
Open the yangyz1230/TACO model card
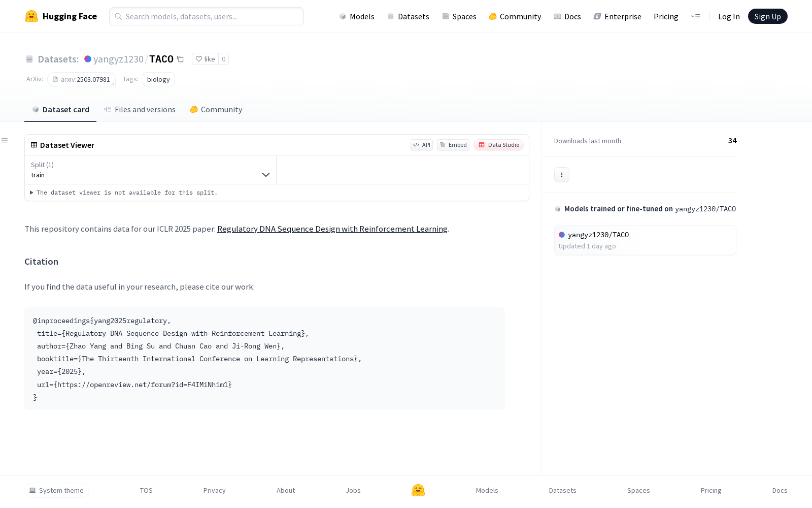[645, 240]
